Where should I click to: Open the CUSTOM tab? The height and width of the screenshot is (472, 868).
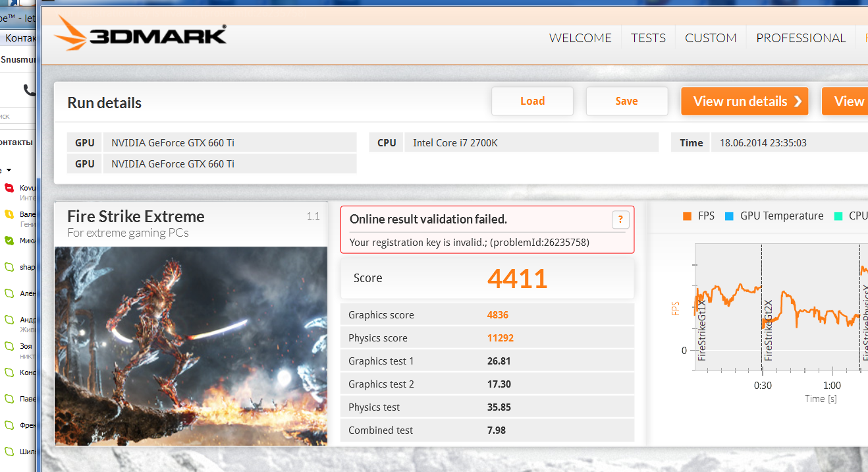pos(711,38)
